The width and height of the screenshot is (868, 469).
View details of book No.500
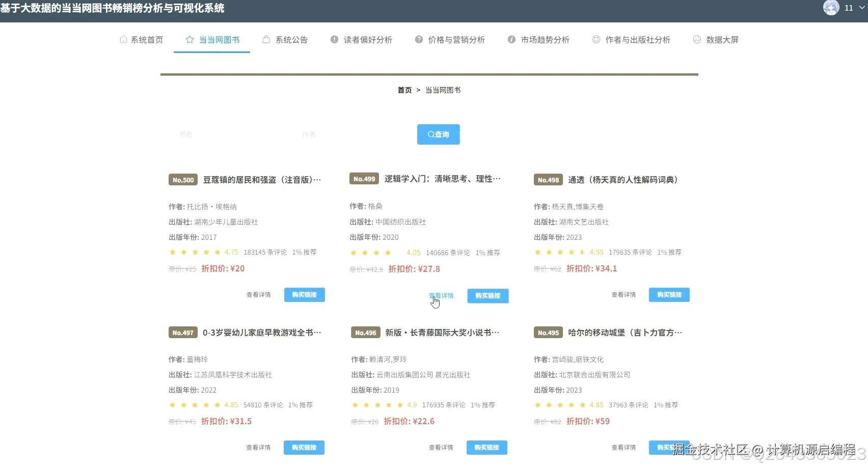tap(259, 295)
